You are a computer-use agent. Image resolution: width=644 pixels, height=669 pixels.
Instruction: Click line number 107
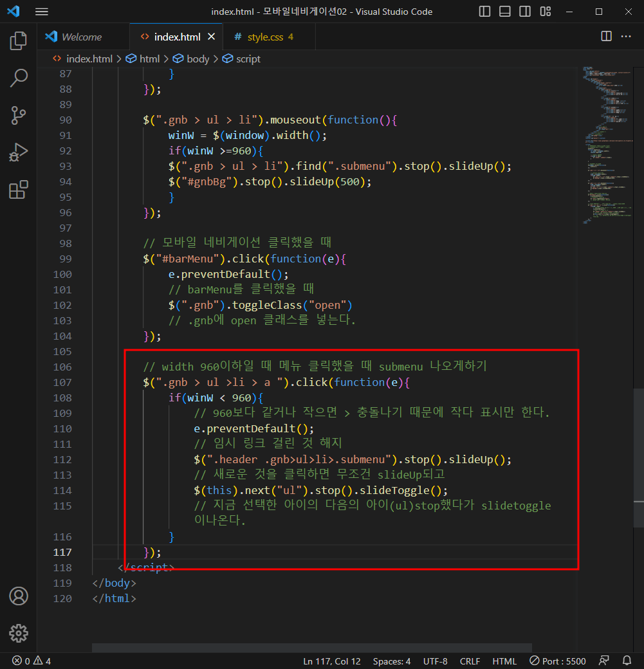(x=62, y=382)
